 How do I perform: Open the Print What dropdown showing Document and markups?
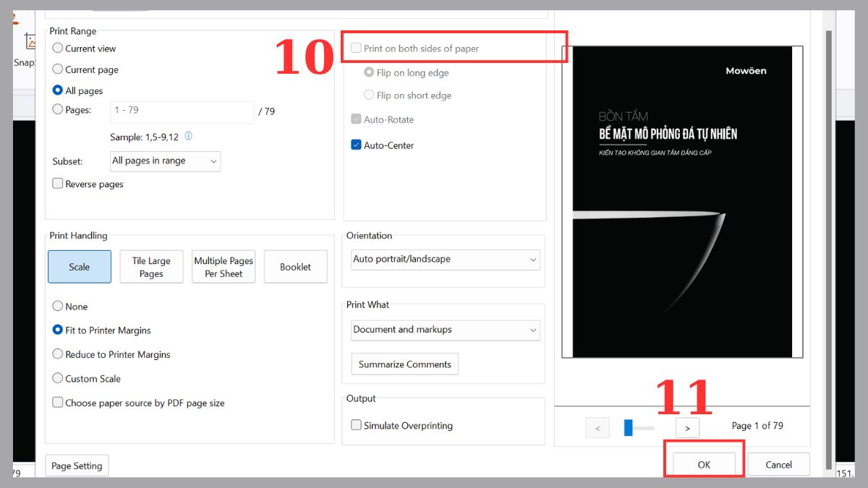coord(445,330)
